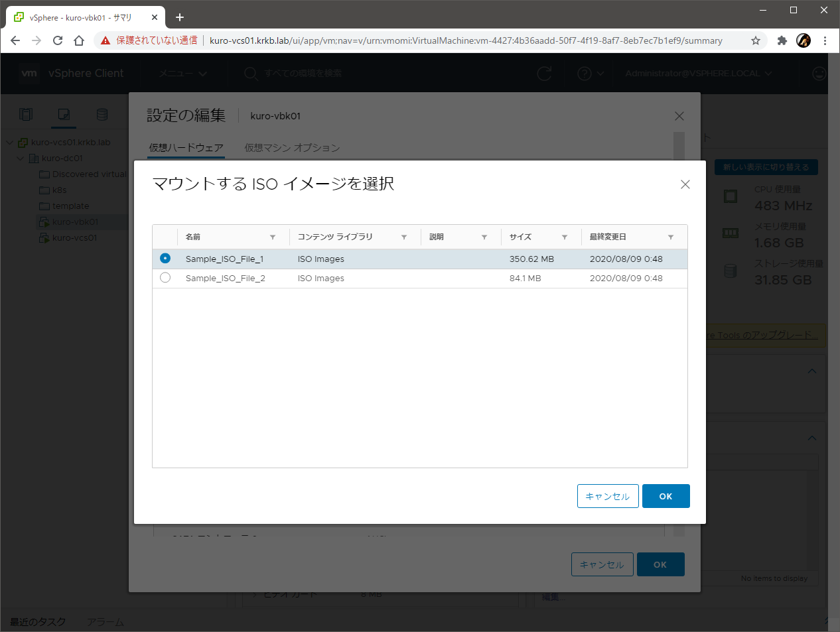Select the vSphere browser tab

tap(80, 18)
